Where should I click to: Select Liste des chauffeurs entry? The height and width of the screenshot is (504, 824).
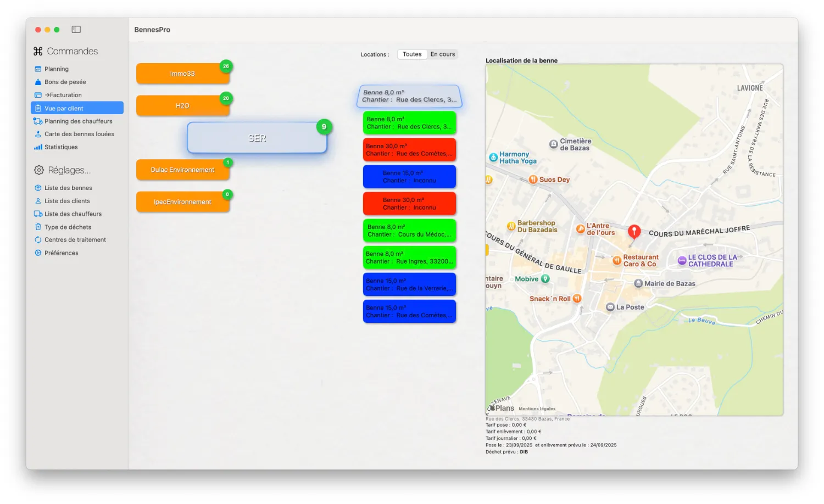point(73,214)
